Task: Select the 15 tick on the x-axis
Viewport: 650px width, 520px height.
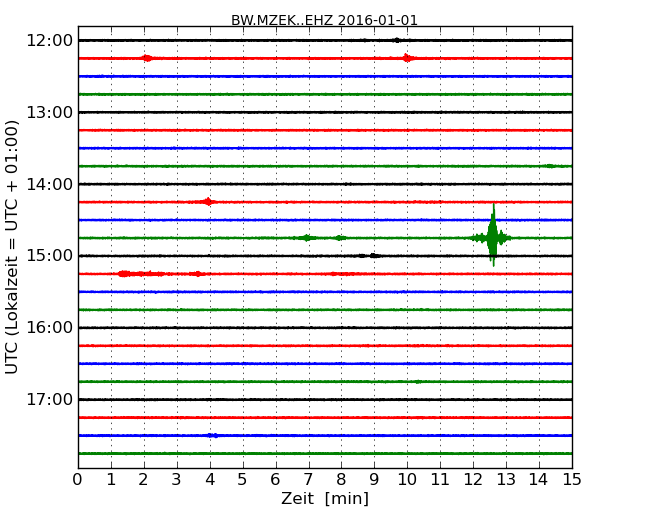Action: point(571,479)
